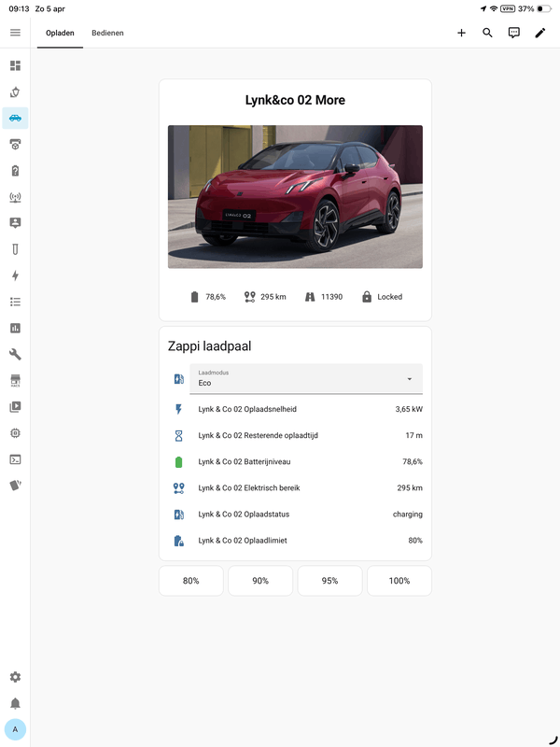Open Settings gear in sidebar
Screen dimensions: 560x747
(15, 677)
